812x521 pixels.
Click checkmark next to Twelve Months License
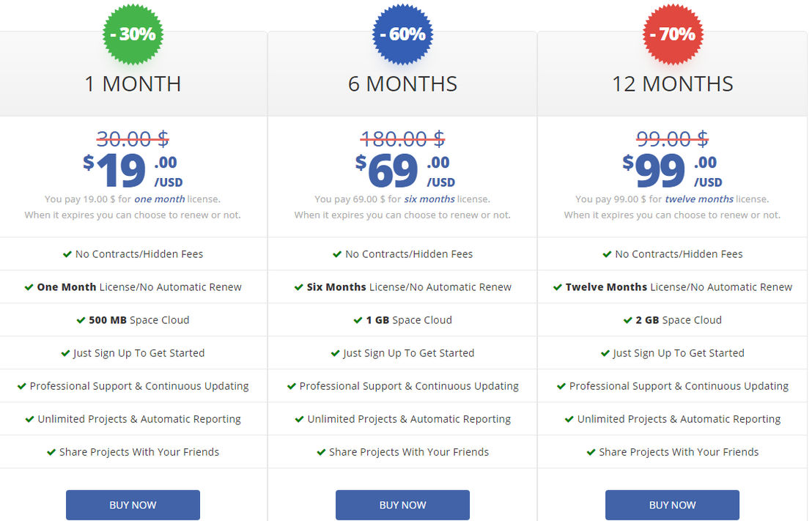coord(558,287)
